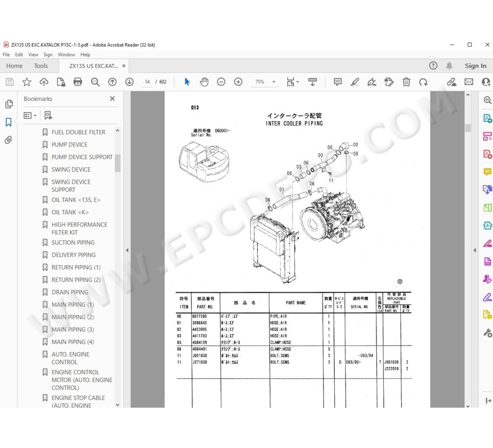The width and height of the screenshot is (493, 448).
Task: Click the page number input field
Action: click(x=147, y=82)
